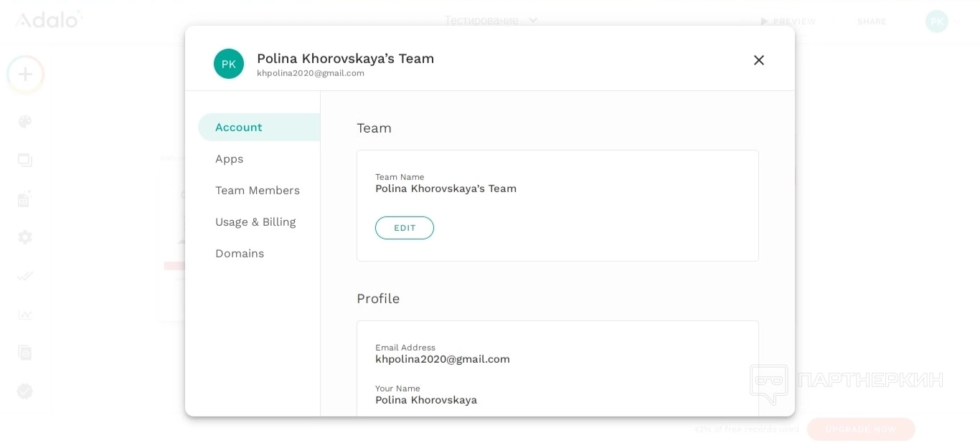This screenshot has width=980, height=443.
Task: Click the Preview button
Action: (788, 22)
